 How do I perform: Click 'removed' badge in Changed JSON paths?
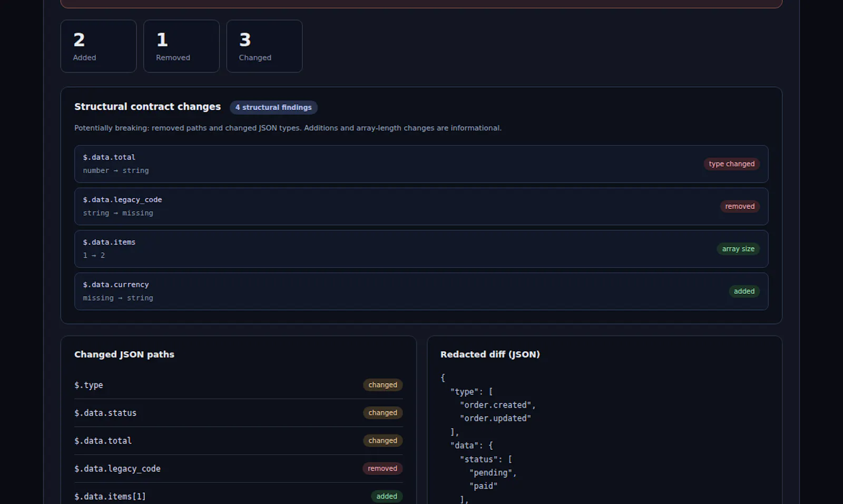pyautogui.click(x=383, y=469)
